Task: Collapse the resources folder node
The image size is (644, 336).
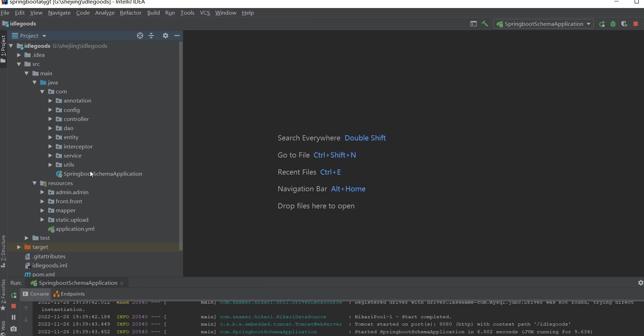Action: (x=34, y=183)
